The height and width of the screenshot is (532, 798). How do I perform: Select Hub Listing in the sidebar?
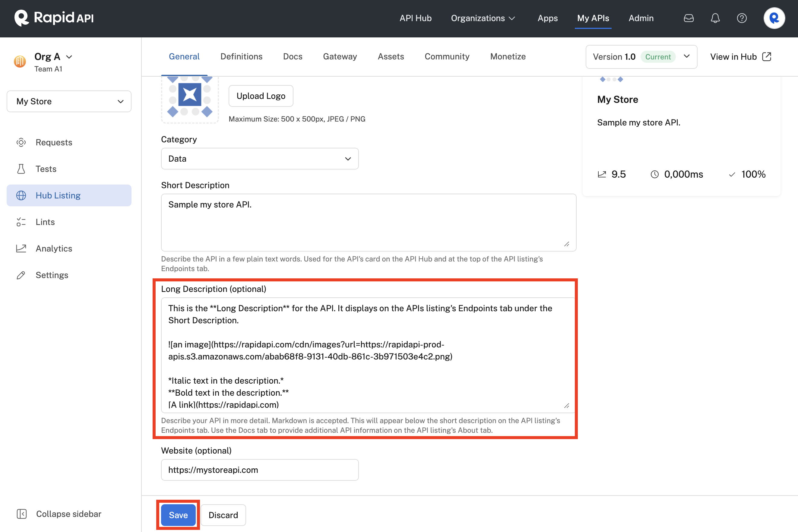click(x=69, y=195)
